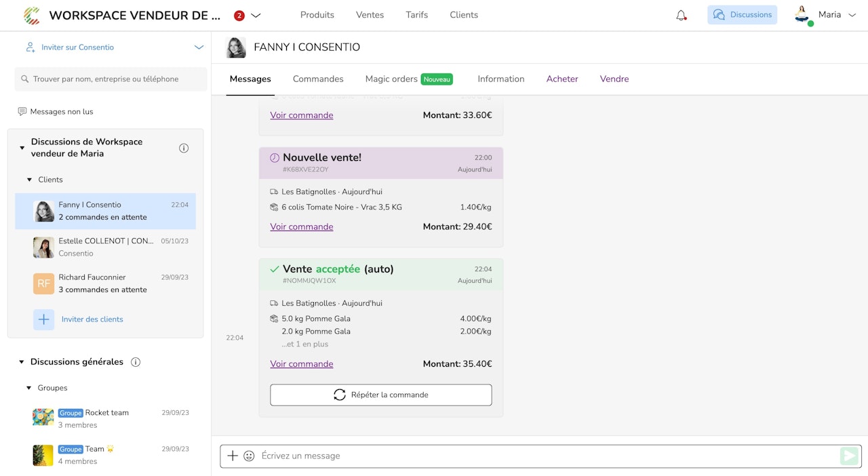Click the emoji smiley icon
This screenshot has width=868, height=476.
[x=249, y=456]
